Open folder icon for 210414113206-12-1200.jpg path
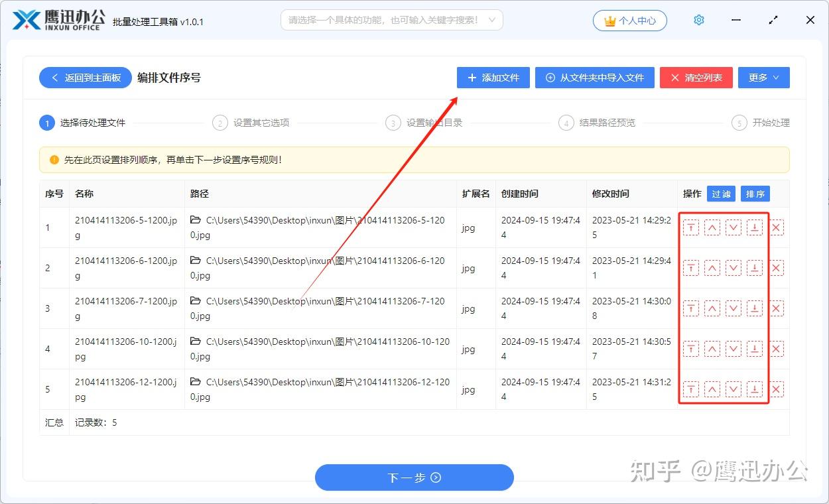This screenshot has height=504, width=829. 196,381
